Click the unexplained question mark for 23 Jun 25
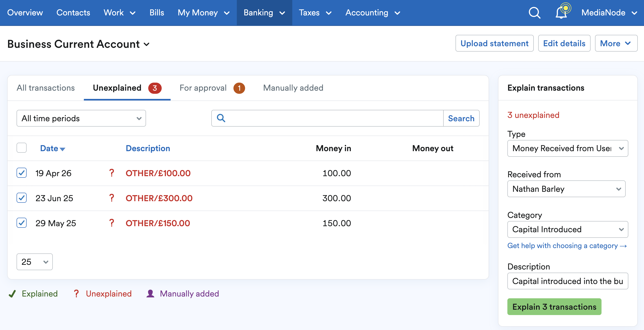The image size is (644, 330). pyautogui.click(x=112, y=198)
